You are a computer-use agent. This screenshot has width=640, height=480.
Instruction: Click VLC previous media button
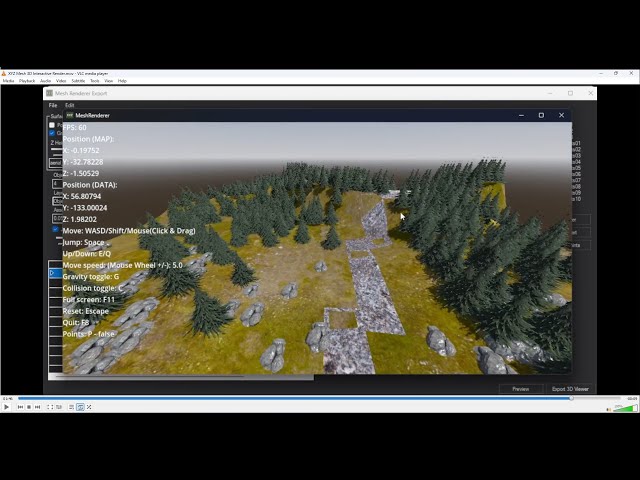click(x=20, y=407)
